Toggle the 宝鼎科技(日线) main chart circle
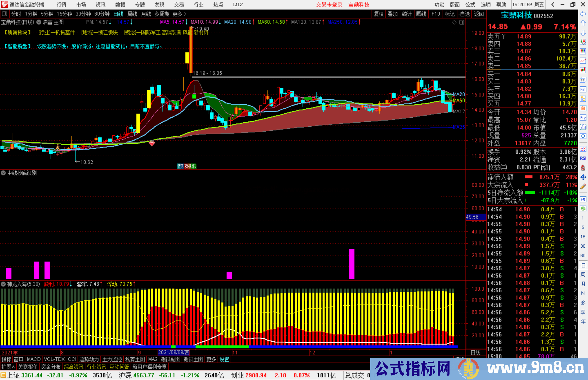This screenshot has width=588, height=380. pyautogui.click(x=39, y=22)
